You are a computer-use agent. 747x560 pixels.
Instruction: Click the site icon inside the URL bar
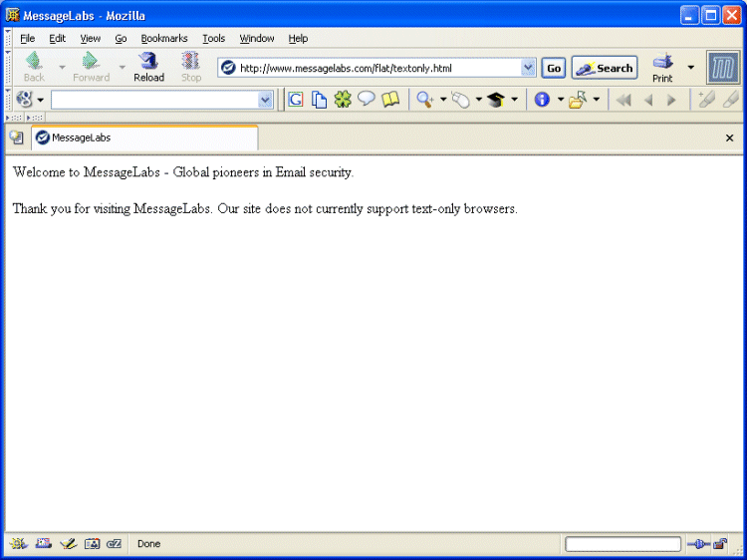[228, 68]
